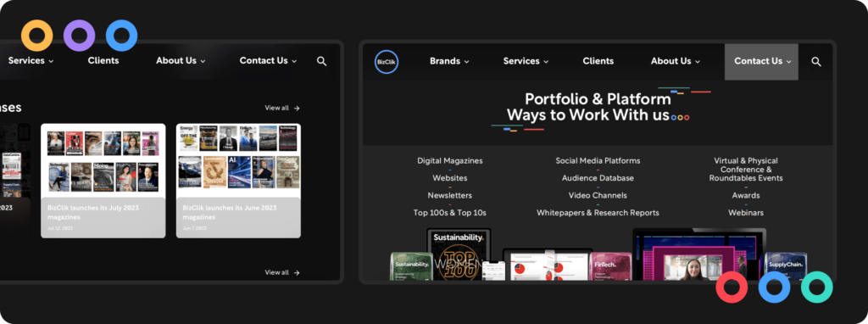Click Newsletters text
This screenshot has height=324, width=868.
[x=450, y=196]
